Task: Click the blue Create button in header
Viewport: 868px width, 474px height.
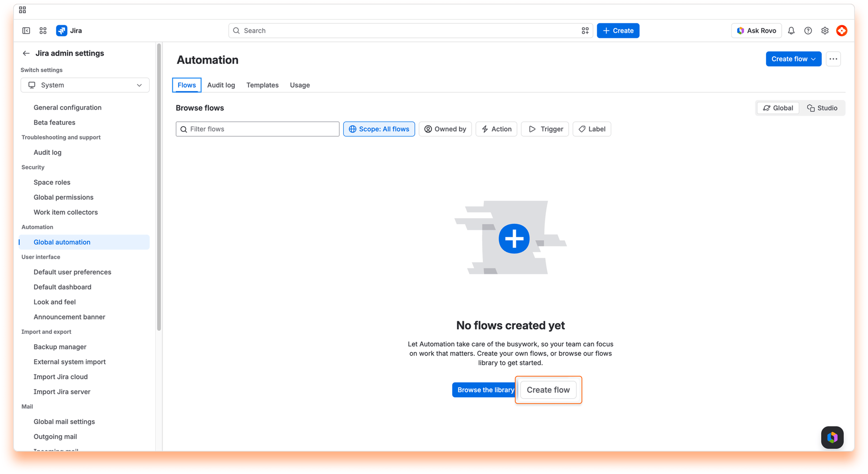Action: point(618,31)
